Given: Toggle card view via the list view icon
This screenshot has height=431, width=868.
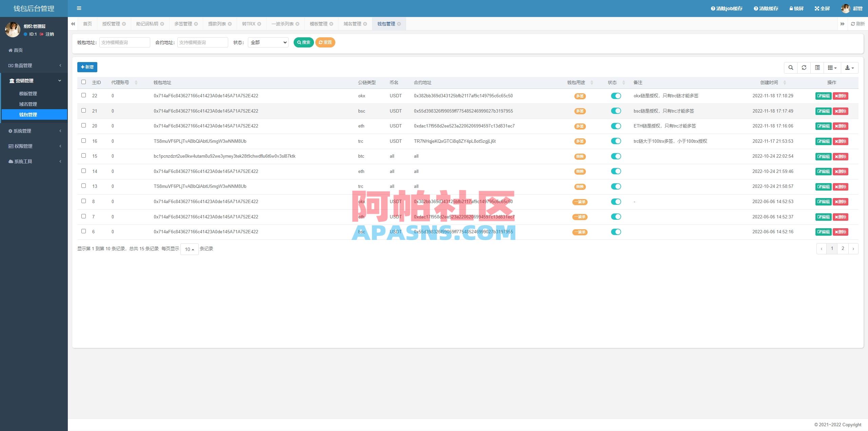Looking at the screenshot, I should point(817,67).
